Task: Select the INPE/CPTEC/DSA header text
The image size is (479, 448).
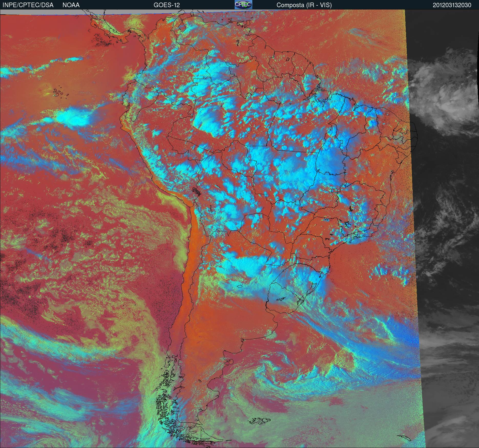Action: (28, 5)
